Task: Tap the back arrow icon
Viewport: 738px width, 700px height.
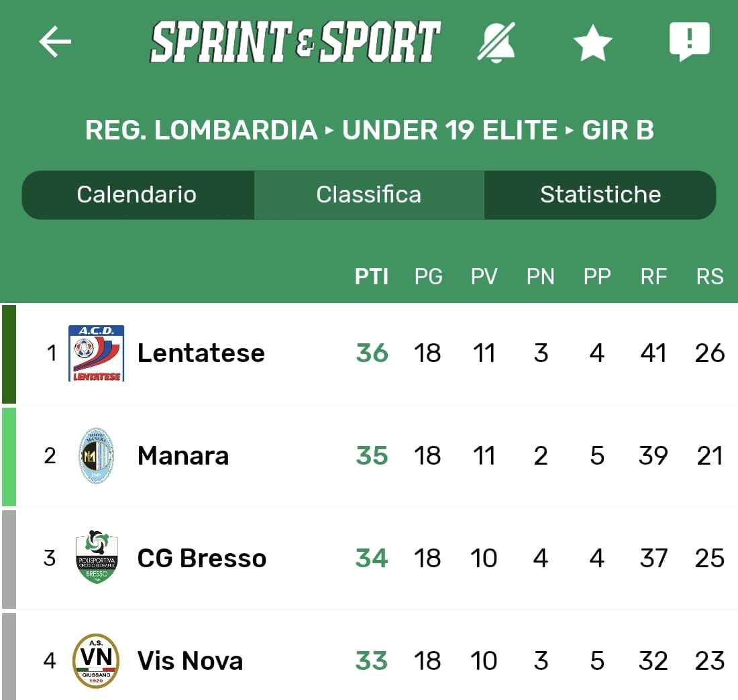Action: coord(55,42)
